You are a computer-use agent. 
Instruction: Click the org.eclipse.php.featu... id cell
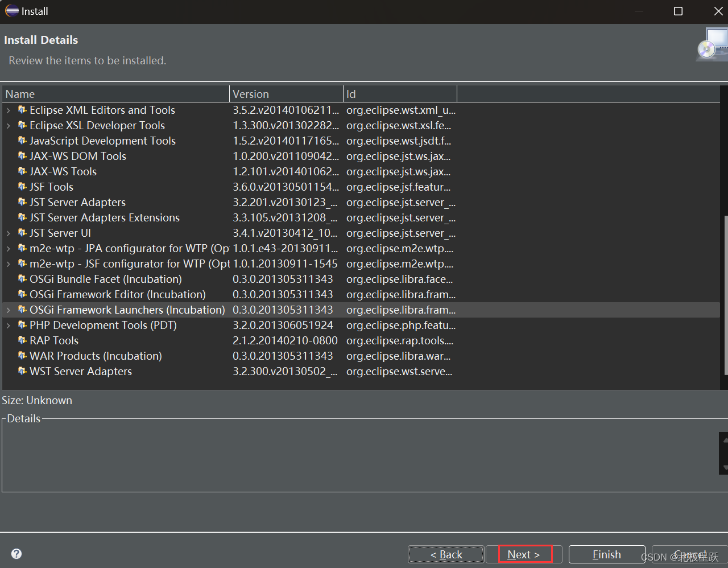pyautogui.click(x=401, y=325)
